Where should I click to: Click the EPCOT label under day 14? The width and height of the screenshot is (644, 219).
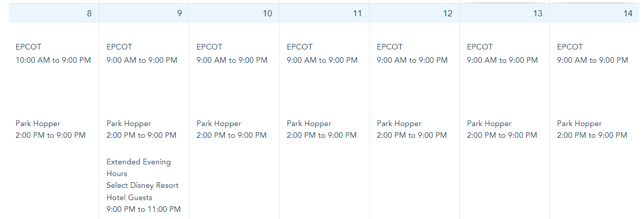coord(570,47)
